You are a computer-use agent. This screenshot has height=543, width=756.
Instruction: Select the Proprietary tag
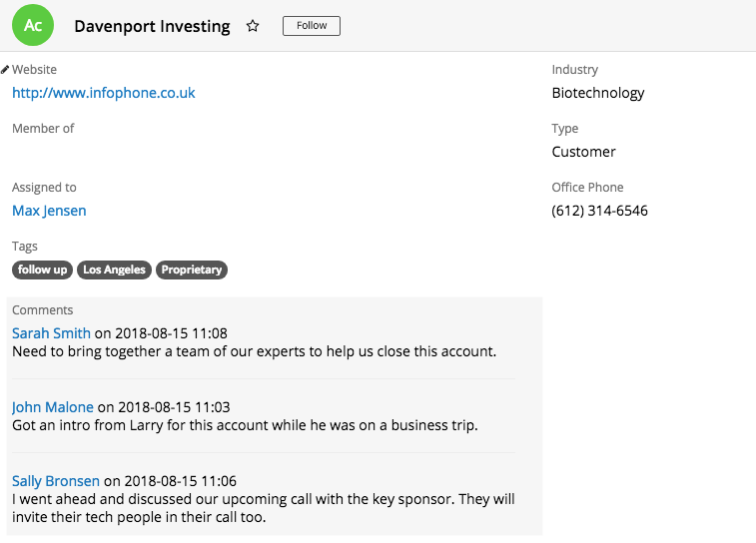pos(192,270)
